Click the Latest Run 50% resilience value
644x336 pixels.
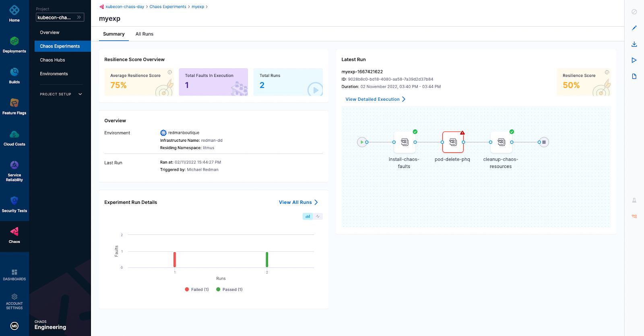point(571,85)
